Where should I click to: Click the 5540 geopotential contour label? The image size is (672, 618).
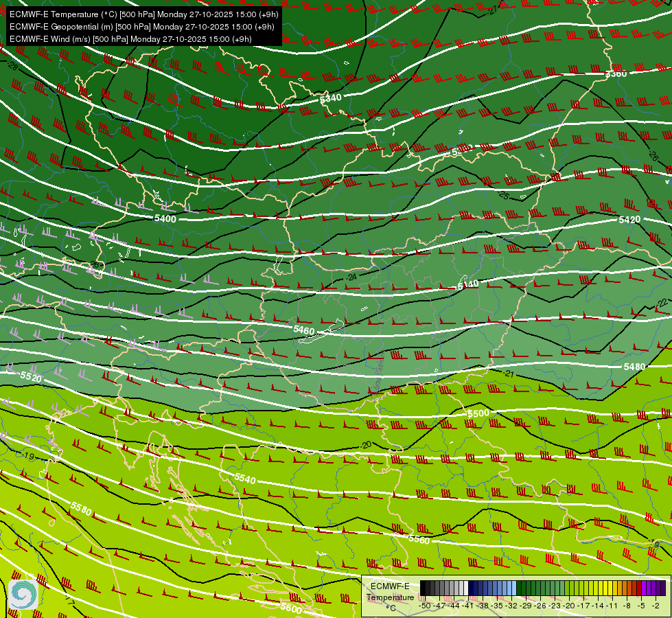pos(245,478)
